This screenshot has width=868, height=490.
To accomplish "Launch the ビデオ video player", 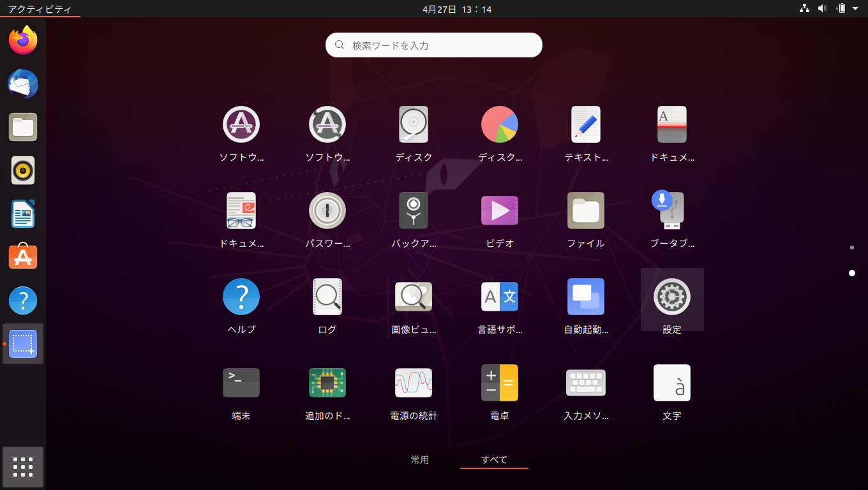I will (x=500, y=211).
